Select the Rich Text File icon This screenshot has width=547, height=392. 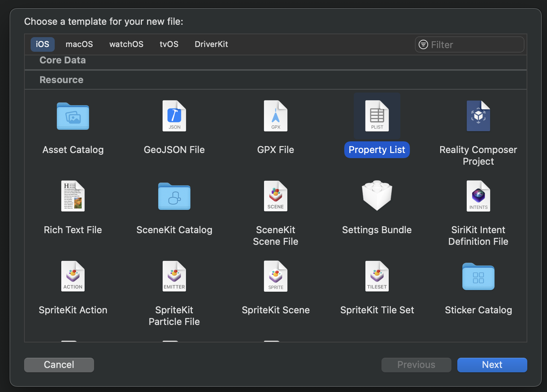[x=73, y=196]
